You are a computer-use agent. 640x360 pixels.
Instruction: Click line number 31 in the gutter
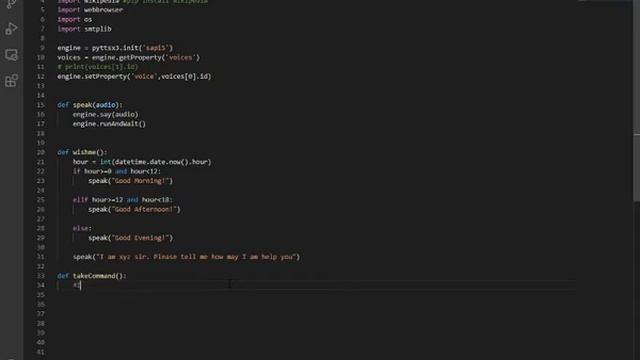tap(40, 257)
